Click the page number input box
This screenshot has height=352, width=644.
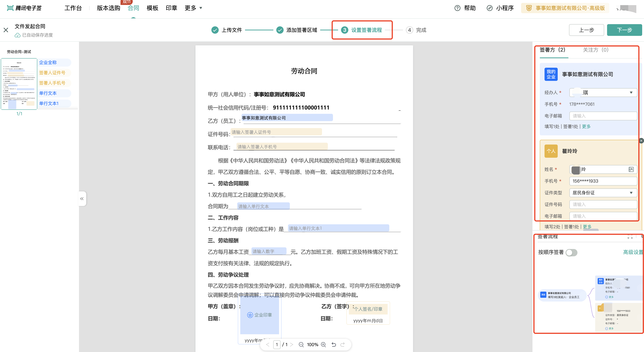tap(277, 344)
